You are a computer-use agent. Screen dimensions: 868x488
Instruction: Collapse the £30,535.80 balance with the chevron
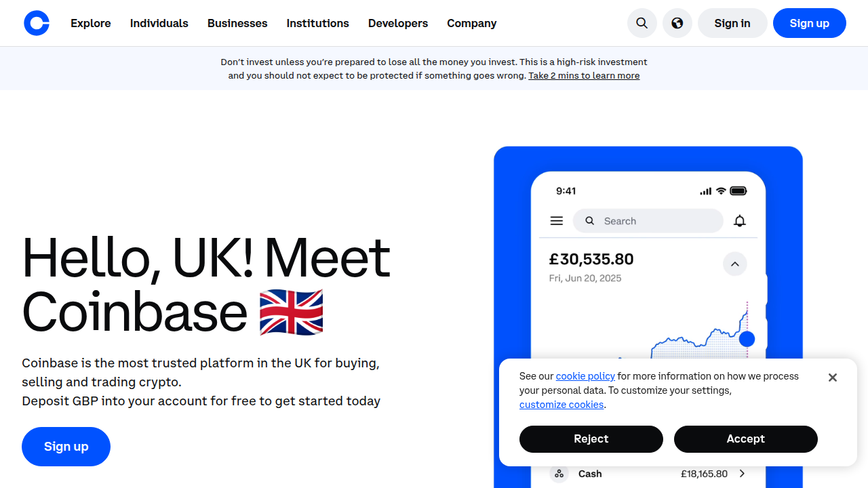point(734,264)
